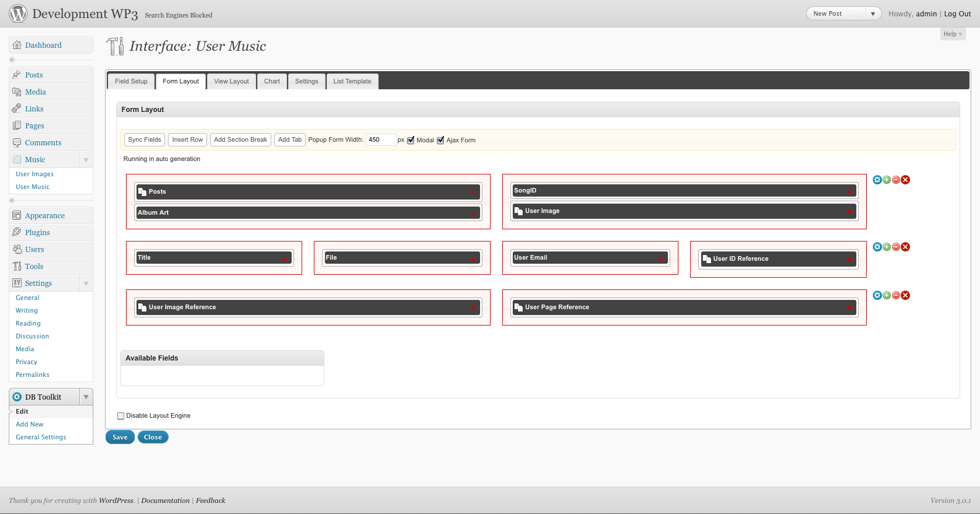Go to the List Template tab

pyautogui.click(x=352, y=81)
